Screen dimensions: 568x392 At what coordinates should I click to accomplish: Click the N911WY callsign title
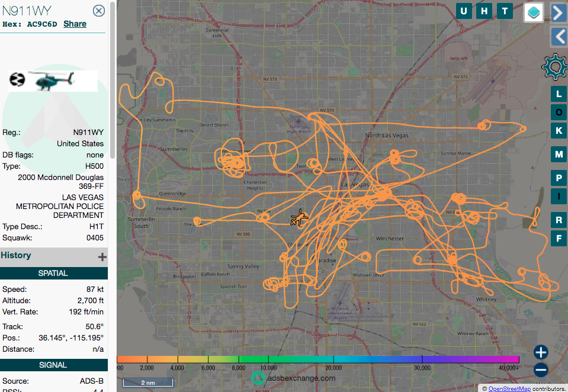point(27,11)
